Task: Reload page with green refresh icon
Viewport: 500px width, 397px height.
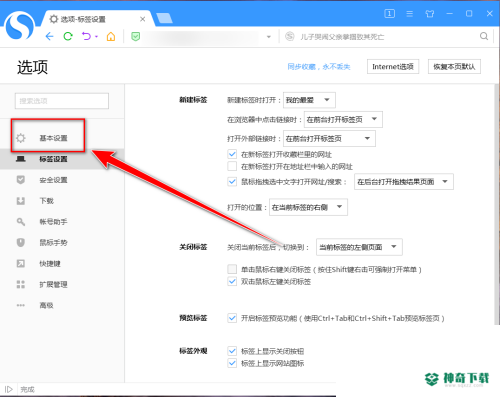Action: pos(68,36)
